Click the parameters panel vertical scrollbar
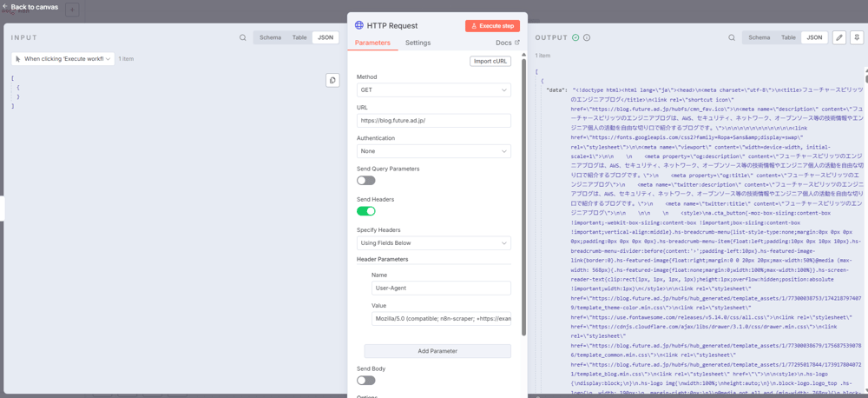868x398 pixels. [523, 191]
